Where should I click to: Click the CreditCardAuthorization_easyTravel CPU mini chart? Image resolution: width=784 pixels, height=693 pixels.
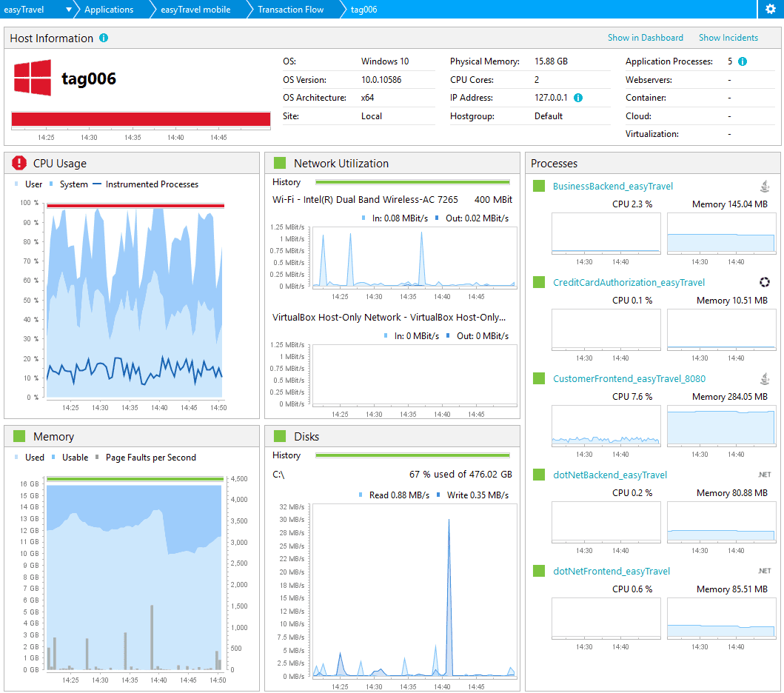tap(606, 329)
